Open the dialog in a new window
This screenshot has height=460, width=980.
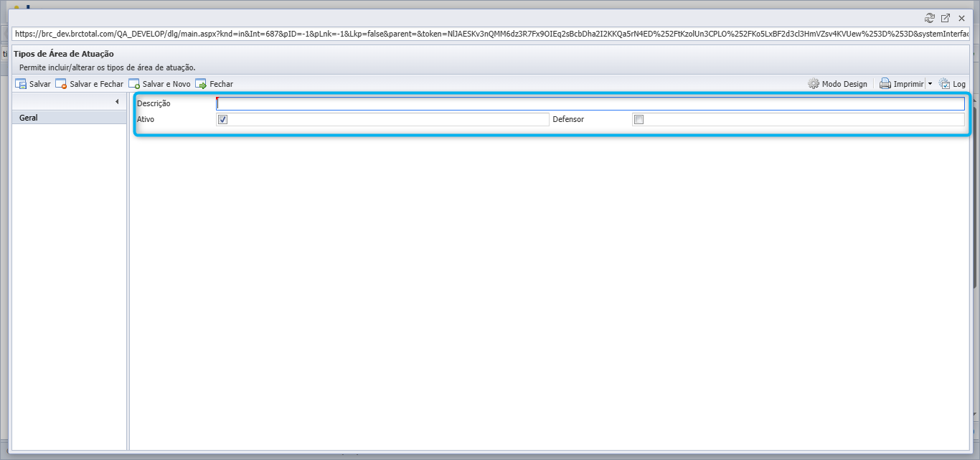point(946,18)
